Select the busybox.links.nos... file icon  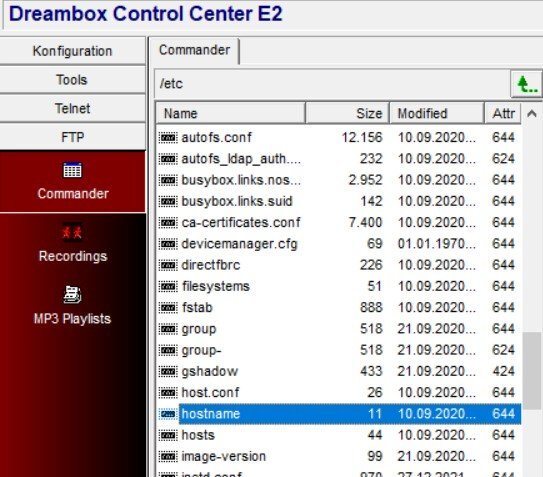click(x=168, y=180)
